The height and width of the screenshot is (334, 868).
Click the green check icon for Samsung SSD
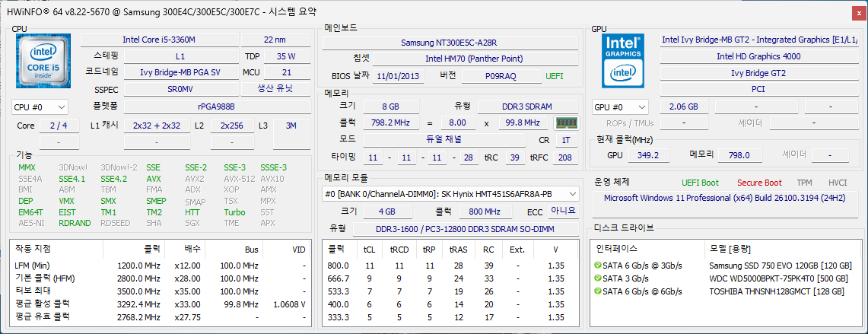[x=597, y=265]
